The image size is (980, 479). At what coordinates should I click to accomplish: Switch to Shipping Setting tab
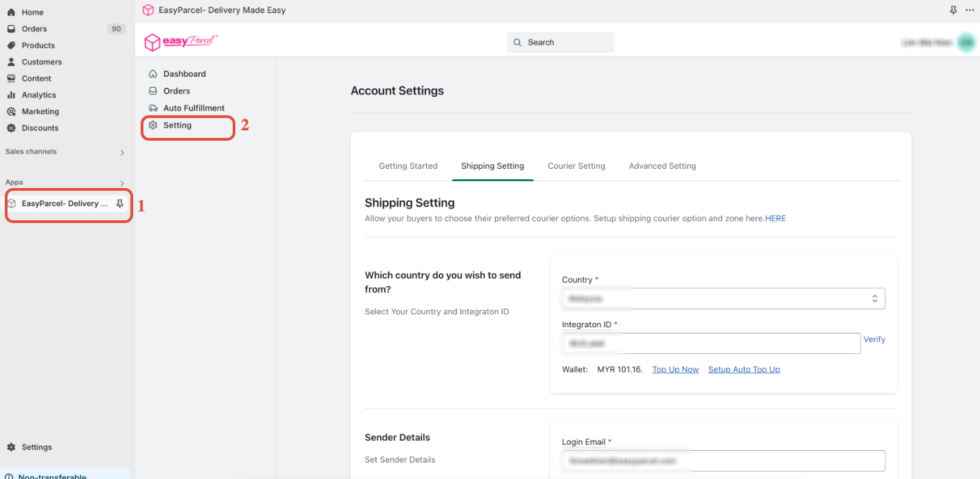coord(493,166)
